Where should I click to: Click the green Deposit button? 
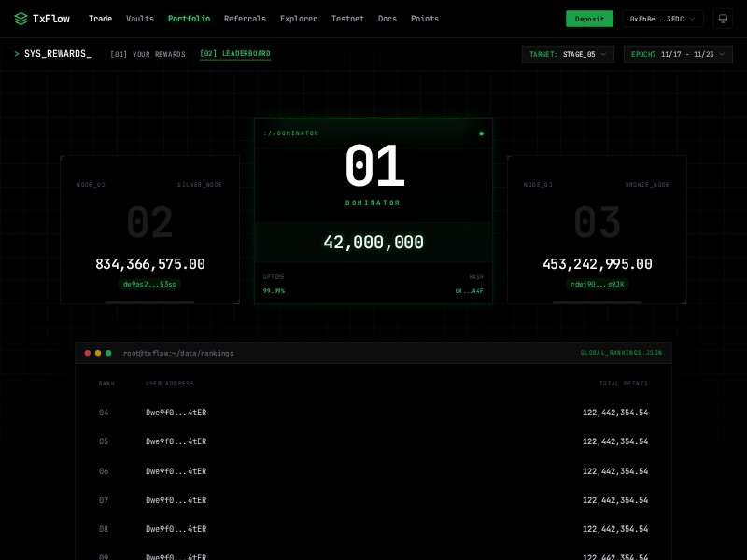coord(589,19)
